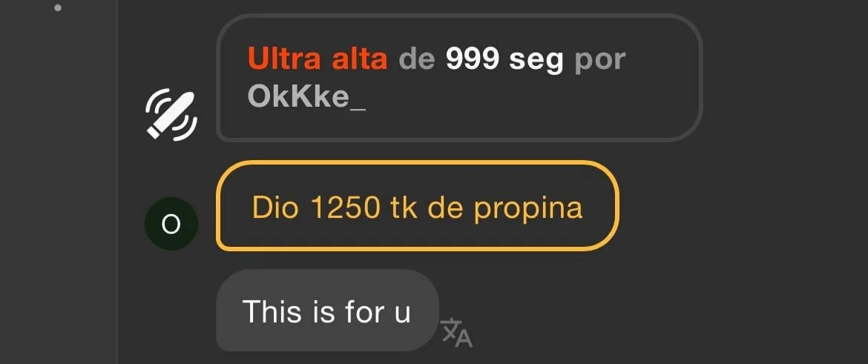Click the vibrating toy icon
The height and width of the screenshot is (364, 868).
tap(171, 115)
